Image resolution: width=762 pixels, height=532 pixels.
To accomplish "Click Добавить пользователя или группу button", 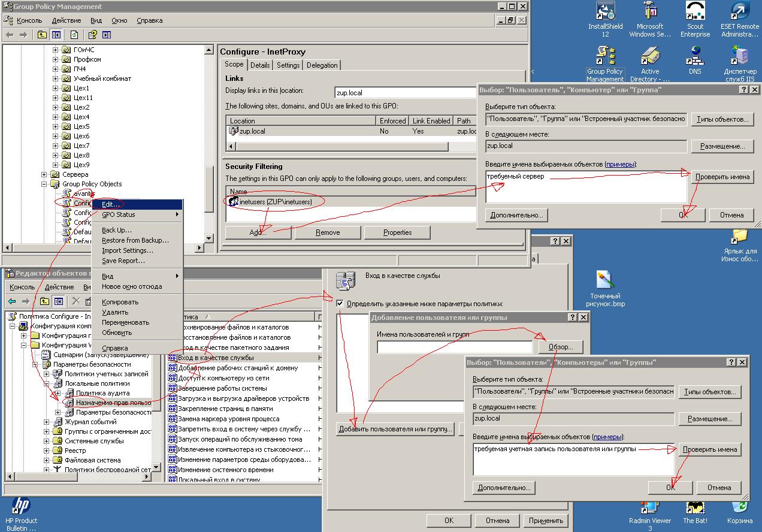I will tap(395, 429).
